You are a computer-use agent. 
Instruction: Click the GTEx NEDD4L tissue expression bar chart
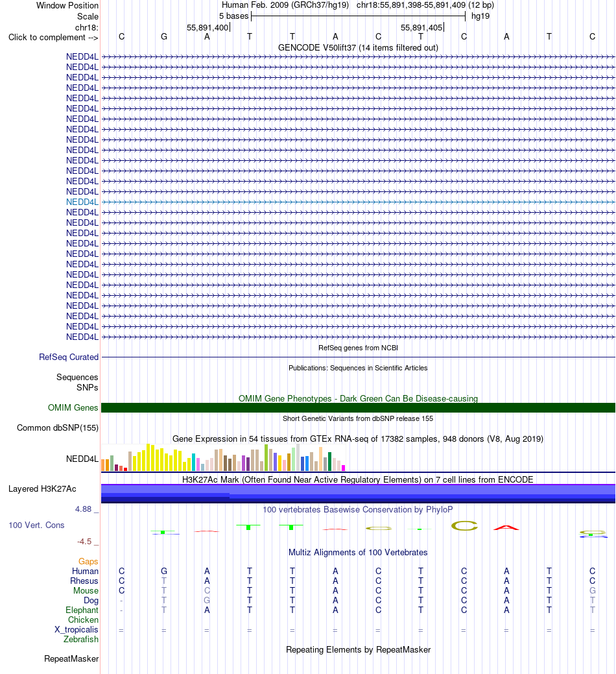tap(223, 457)
